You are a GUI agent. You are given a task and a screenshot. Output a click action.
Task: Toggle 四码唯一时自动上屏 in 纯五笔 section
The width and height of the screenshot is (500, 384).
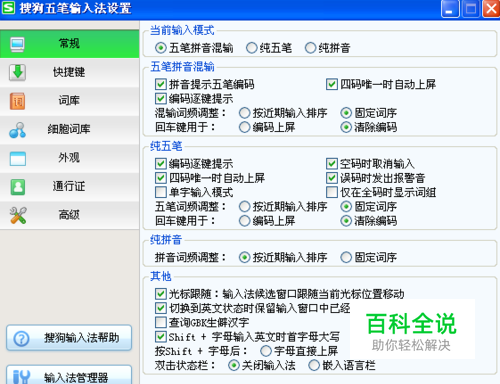[161, 178]
